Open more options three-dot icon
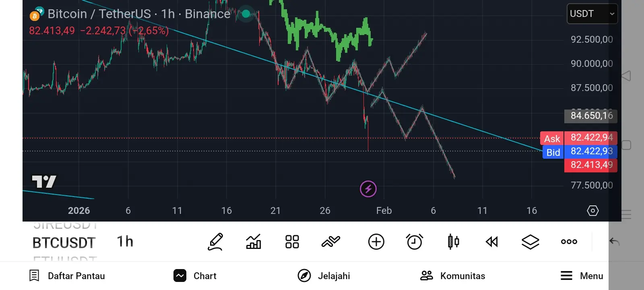This screenshot has height=290, width=644. pos(569,242)
